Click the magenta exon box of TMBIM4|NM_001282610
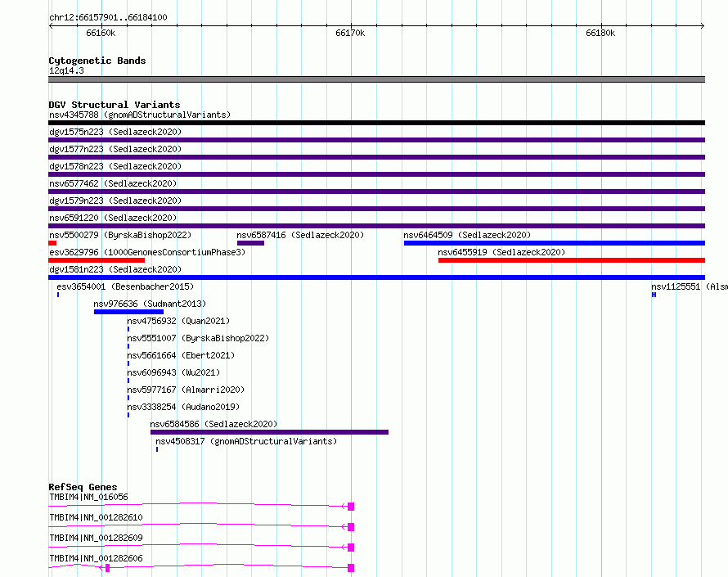Image resolution: width=728 pixels, height=577 pixels. (351, 527)
